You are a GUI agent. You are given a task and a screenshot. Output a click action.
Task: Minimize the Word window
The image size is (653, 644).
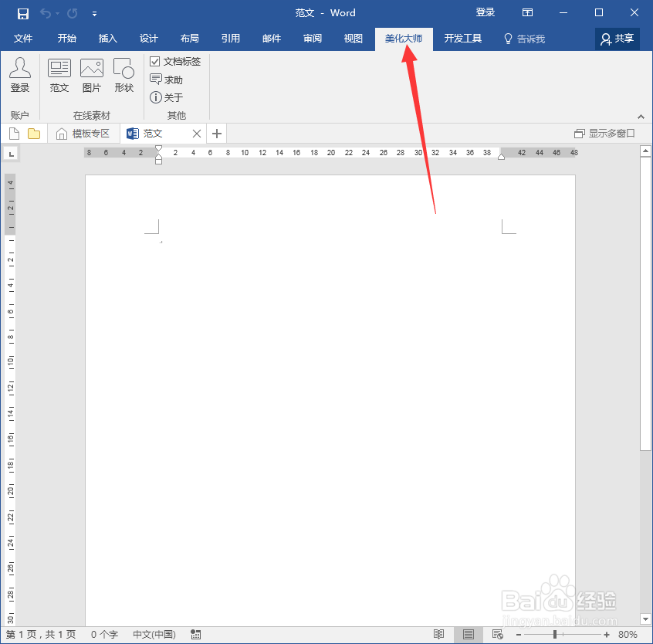coord(563,13)
